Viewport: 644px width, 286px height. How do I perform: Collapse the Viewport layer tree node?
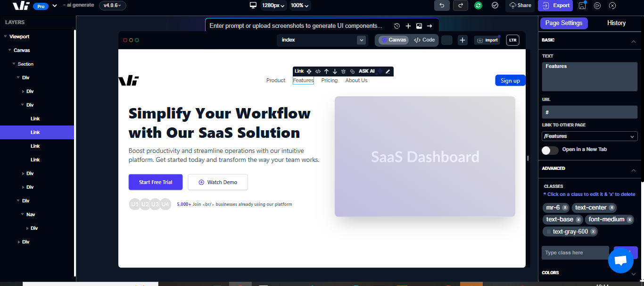pyautogui.click(x=5, y=36)
